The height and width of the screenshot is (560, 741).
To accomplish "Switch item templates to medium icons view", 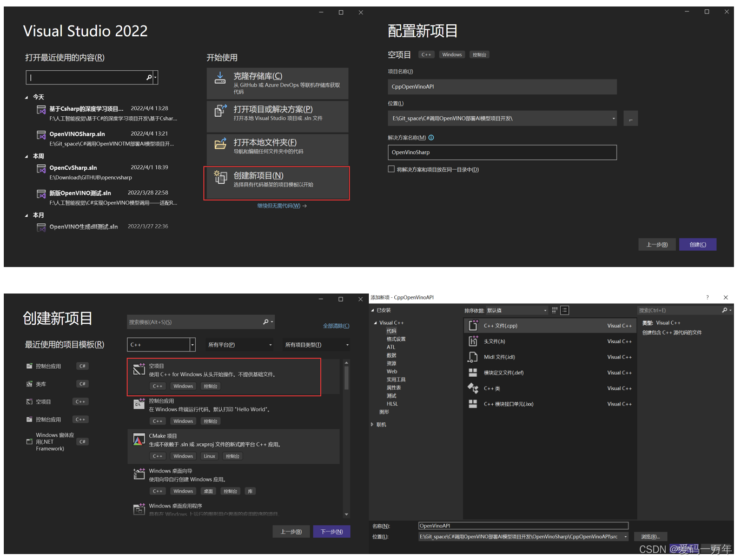I will click(554, 310).
